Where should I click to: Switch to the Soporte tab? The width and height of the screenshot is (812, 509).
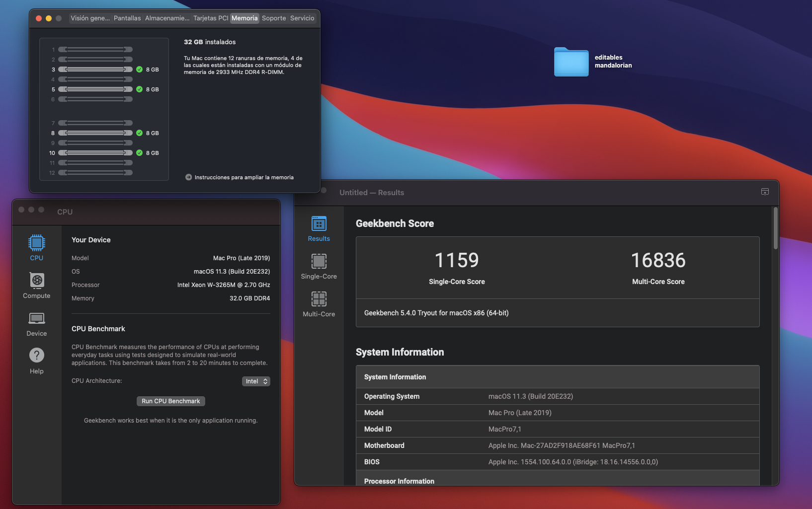point(274,18)
